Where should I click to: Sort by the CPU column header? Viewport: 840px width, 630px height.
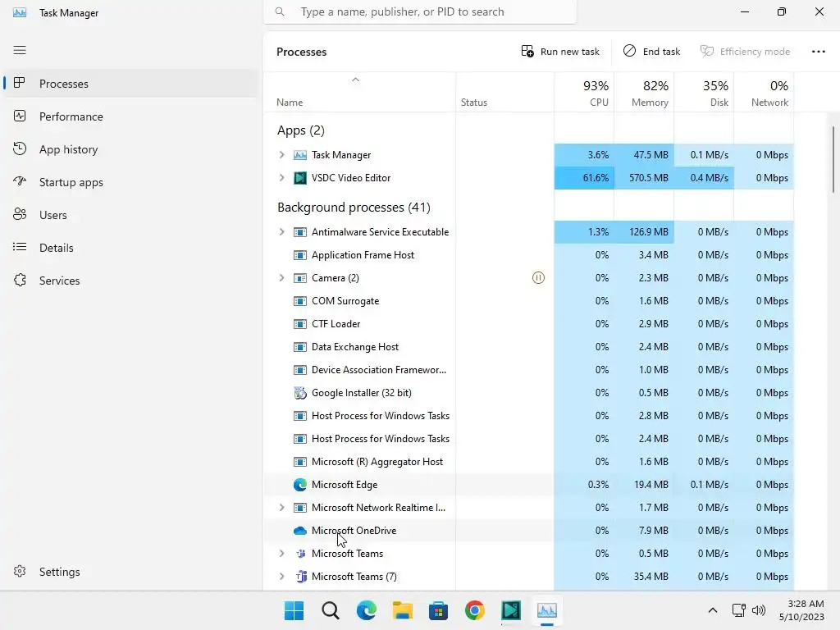coord(584,93)
